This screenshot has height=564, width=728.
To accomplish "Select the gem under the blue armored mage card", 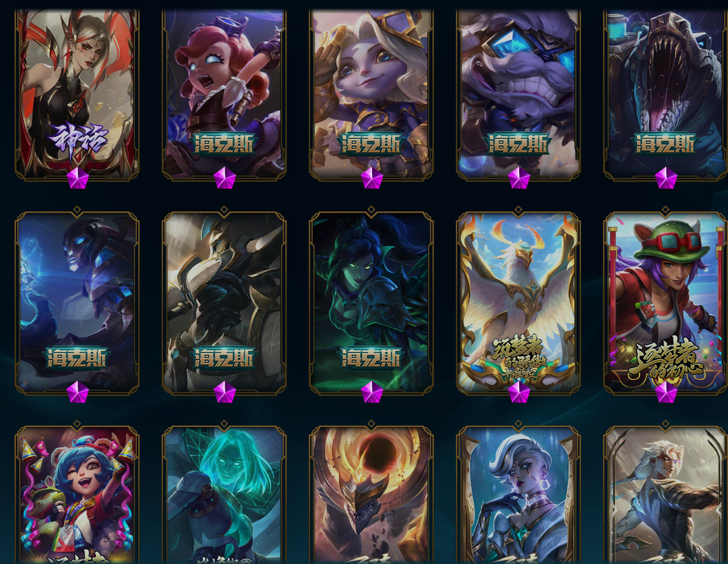I will click(78, 393).
